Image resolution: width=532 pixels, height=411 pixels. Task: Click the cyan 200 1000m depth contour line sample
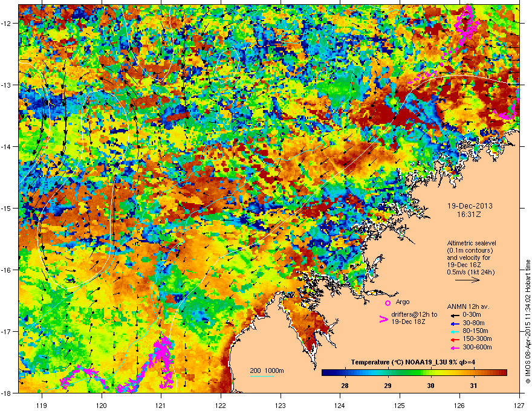click(262, 376)
